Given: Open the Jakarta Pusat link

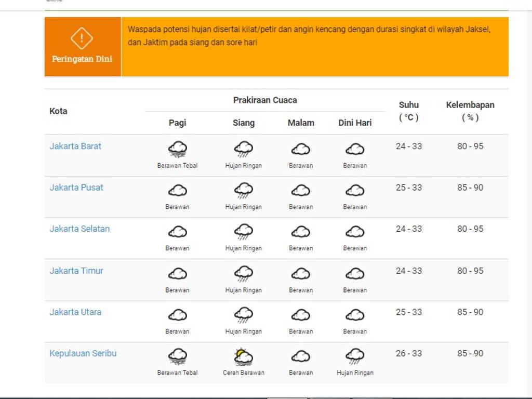Looking at the screenshot, I should (76, 188).
